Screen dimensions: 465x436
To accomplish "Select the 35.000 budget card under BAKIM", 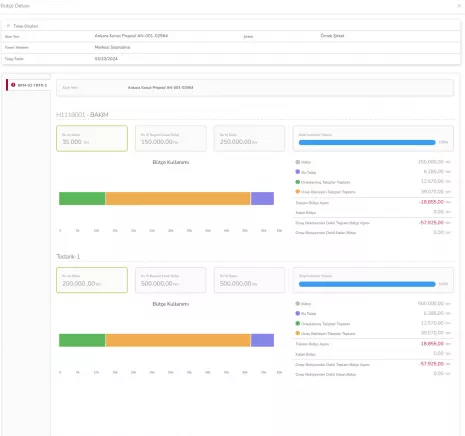I will point(92,138).
